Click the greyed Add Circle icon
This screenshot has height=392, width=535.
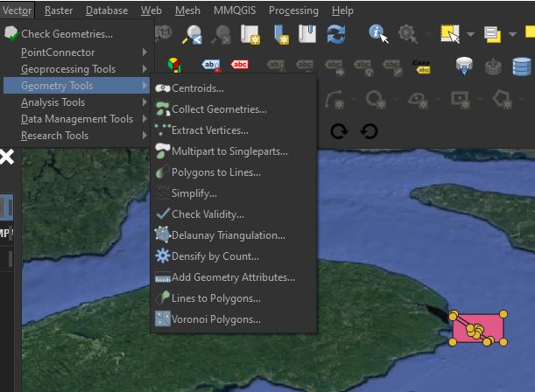pyautogui.click(x=376, y=100)
